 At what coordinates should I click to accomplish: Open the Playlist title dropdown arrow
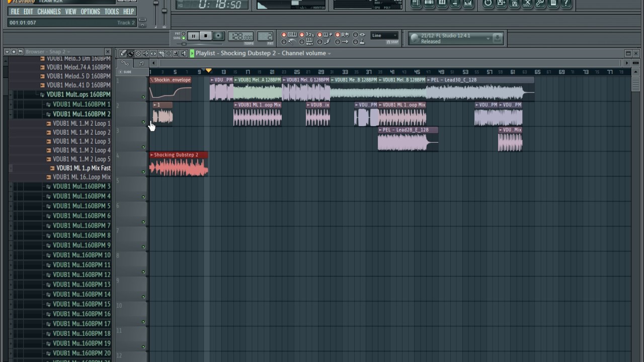click(x=330, y=53)
